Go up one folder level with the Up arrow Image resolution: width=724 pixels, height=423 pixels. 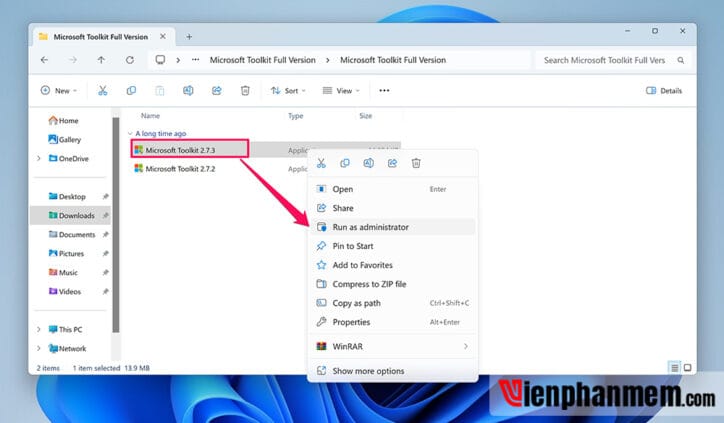(x=101, y=60)
